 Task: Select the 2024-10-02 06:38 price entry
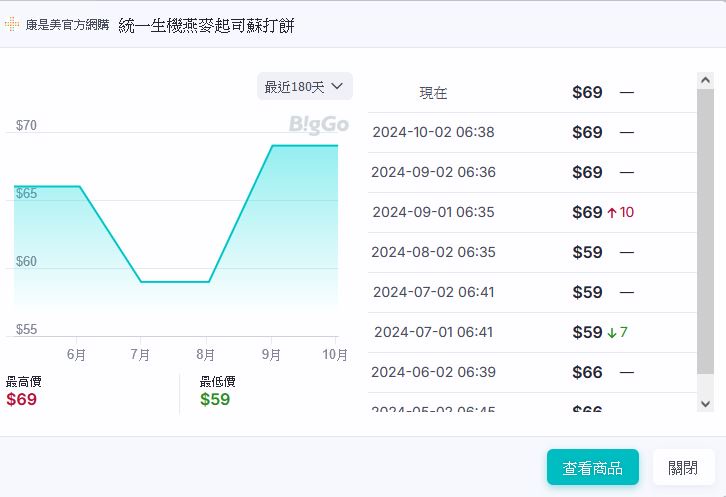pos(433,132)
